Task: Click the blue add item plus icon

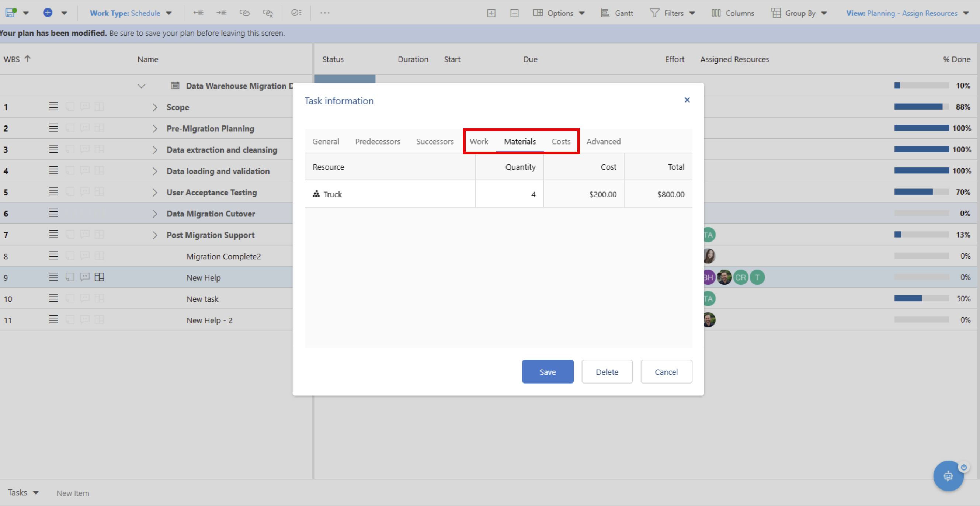Action: (48, 13)
